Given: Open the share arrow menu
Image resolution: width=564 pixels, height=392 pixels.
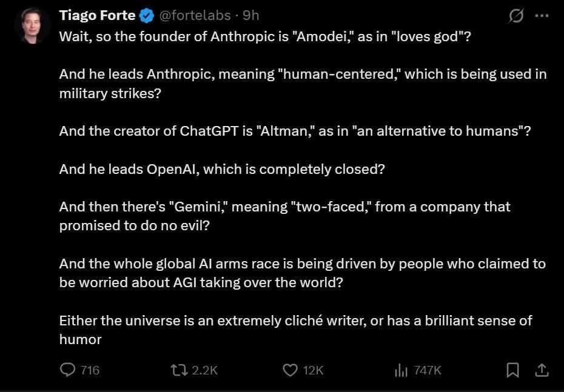Looking at the screenshot, I should tap(542, 369).
